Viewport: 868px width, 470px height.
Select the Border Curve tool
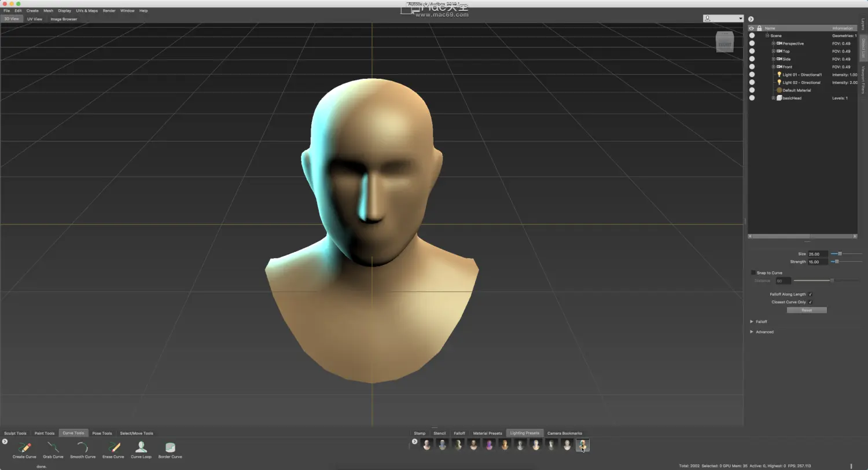point(170,447)
